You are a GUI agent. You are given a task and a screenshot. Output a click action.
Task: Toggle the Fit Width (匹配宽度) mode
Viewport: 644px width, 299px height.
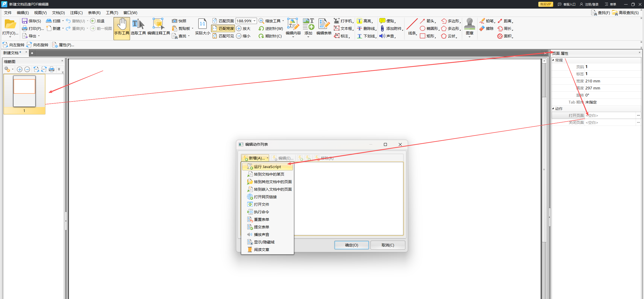pos(223,29)
